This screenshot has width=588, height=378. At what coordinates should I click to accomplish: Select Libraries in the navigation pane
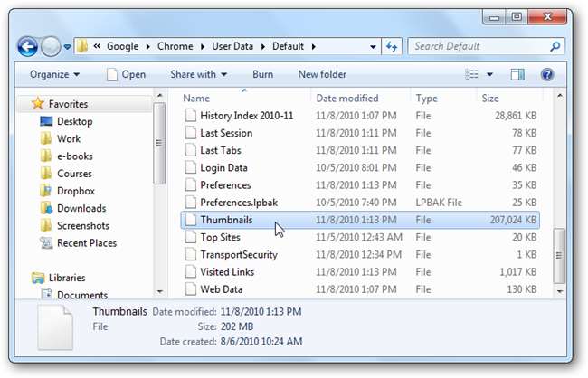[67, 278]
